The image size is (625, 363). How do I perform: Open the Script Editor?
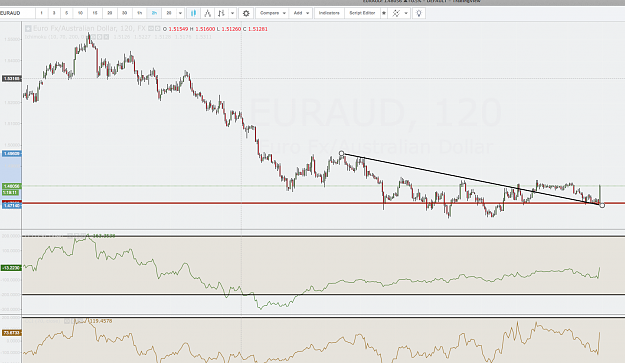click(362, 13)
